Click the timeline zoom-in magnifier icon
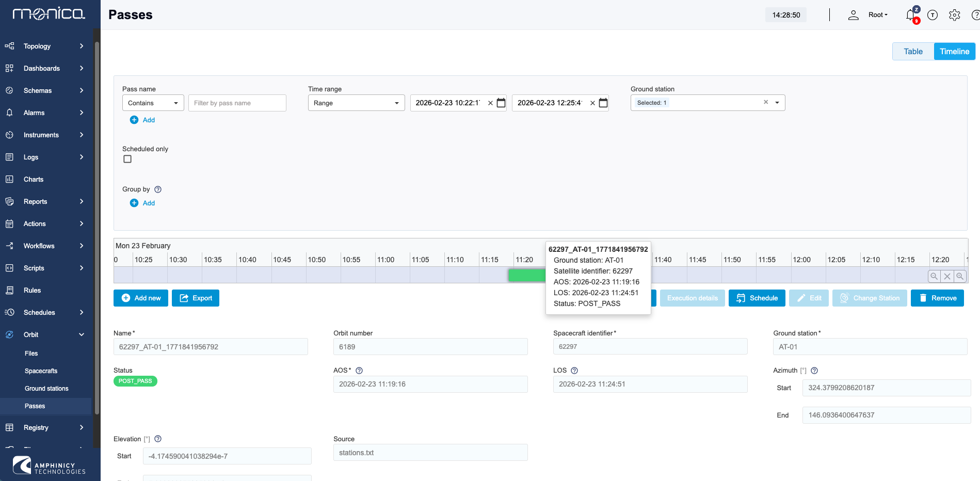This screenshot has width=980, height=481. click(960, 276)
